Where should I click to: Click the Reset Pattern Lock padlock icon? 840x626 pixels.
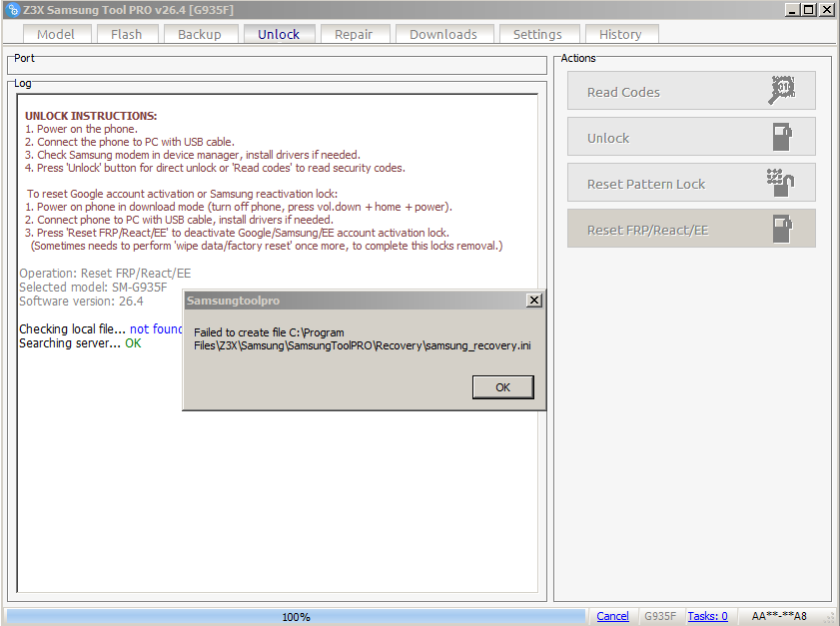point(780,183)
